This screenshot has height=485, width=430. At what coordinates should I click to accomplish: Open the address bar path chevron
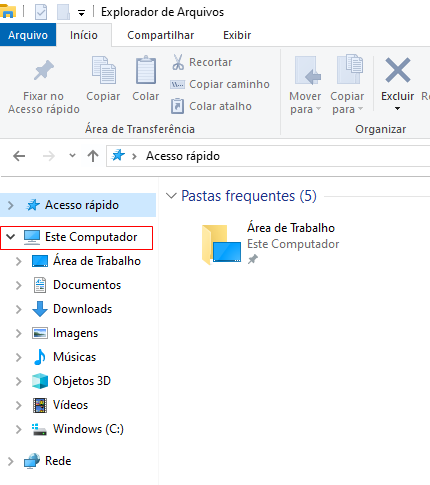pos(134,156)
